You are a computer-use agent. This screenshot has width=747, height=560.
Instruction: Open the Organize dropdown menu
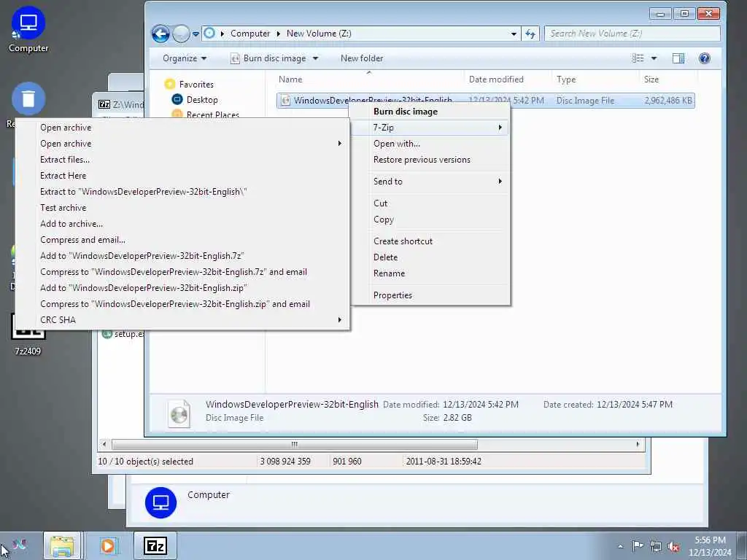click(185, 58)
